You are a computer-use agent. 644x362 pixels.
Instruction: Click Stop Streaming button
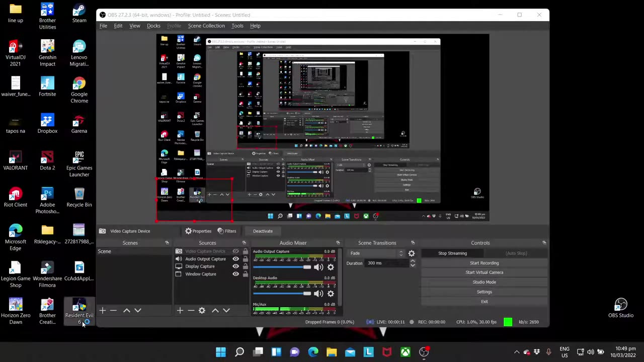(x=452, y=253)
